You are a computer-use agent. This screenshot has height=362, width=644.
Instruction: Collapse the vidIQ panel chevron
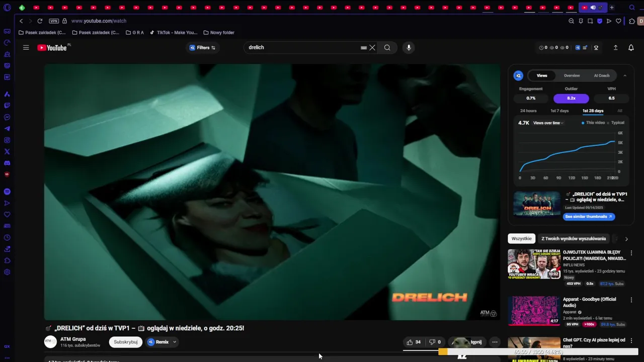(625, 75)
